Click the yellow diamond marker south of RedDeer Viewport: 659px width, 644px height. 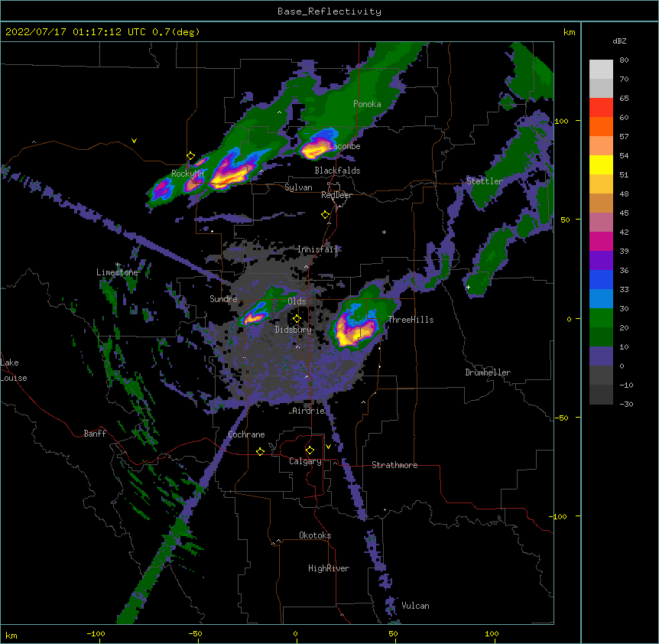coord(326,215)
